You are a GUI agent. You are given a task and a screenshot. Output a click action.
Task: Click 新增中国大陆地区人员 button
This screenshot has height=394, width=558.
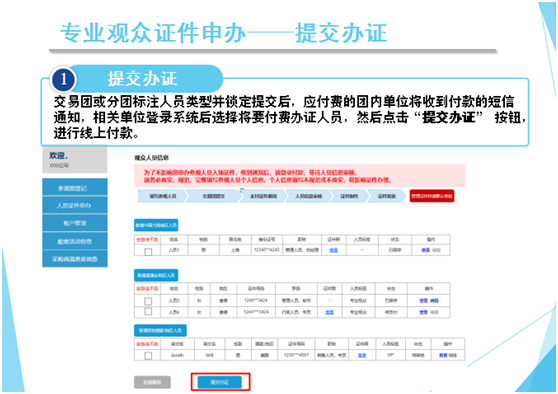tap(156, 225)
